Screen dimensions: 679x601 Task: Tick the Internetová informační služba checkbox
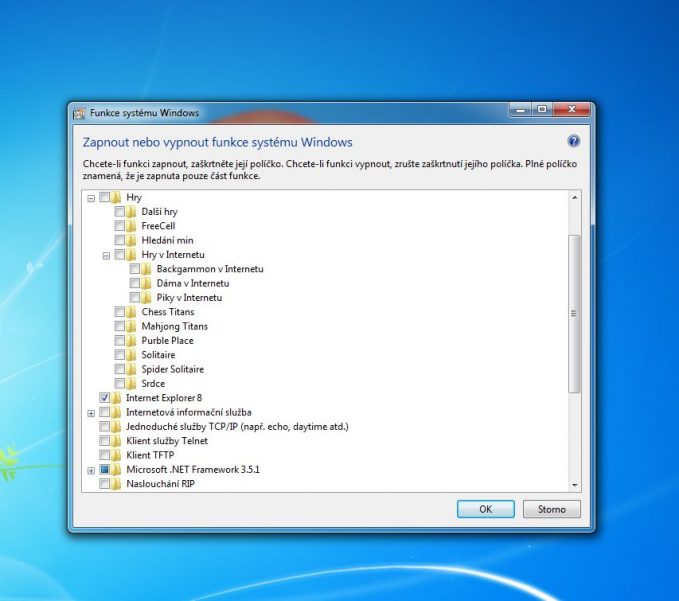(x=104, y=412)
